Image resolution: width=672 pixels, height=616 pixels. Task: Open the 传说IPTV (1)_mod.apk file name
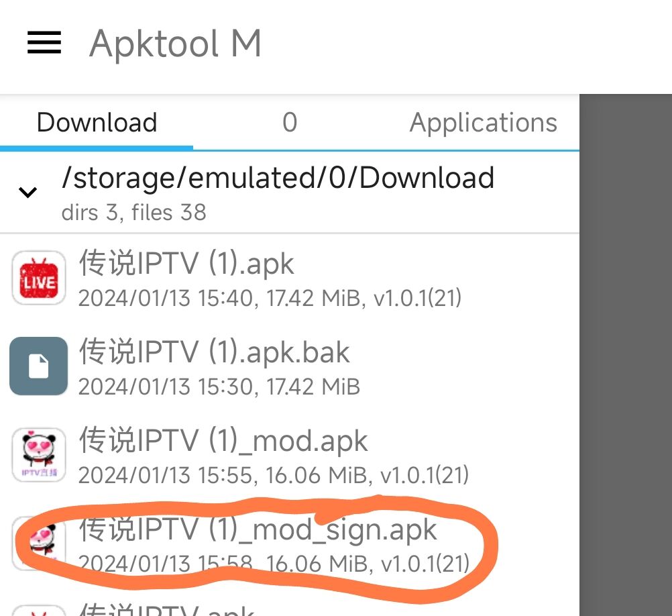pos(223,441)
